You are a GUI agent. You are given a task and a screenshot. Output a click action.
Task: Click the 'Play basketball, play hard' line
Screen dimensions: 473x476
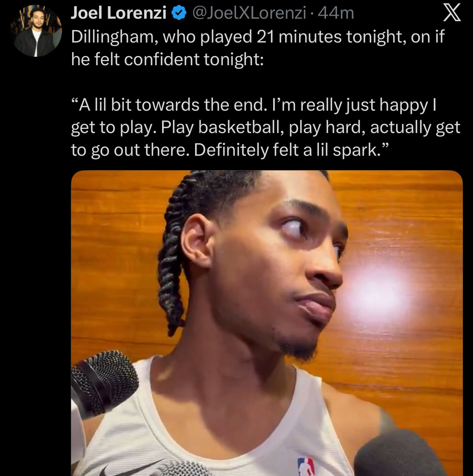point(263,128)
